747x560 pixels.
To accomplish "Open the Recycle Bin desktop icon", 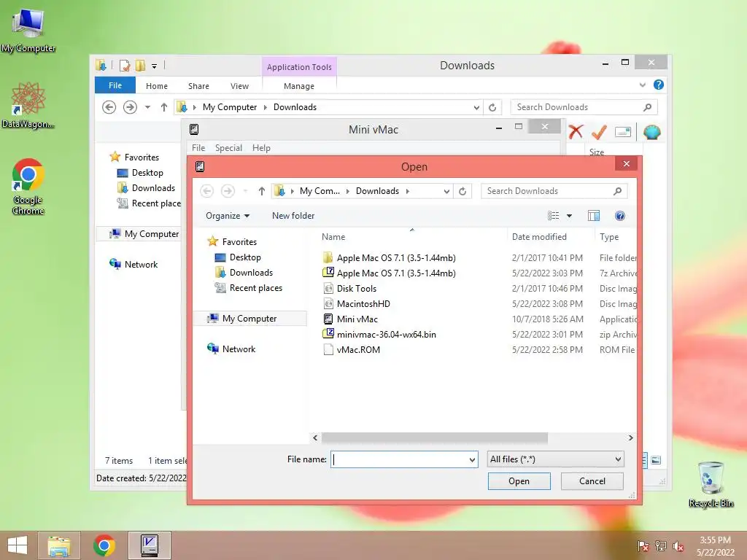I will [x=711, y=483].
